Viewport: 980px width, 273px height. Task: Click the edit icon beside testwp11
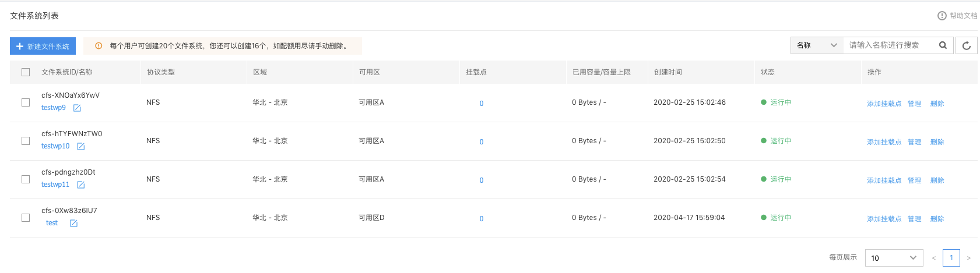[81, 185]
